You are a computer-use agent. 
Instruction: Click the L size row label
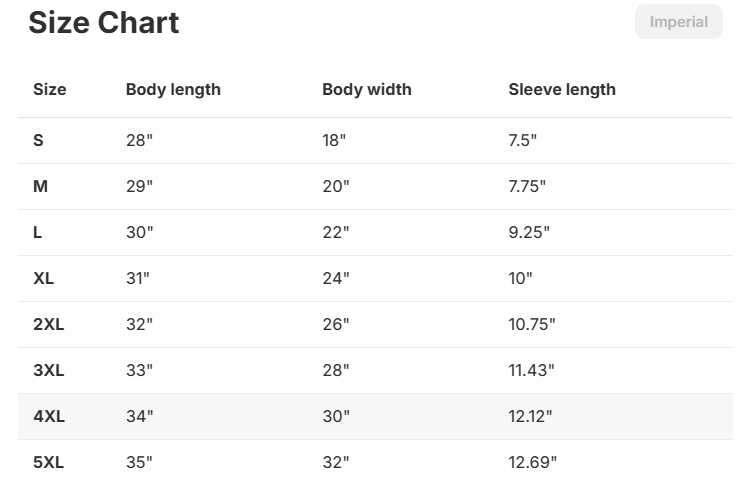[38, 232]
